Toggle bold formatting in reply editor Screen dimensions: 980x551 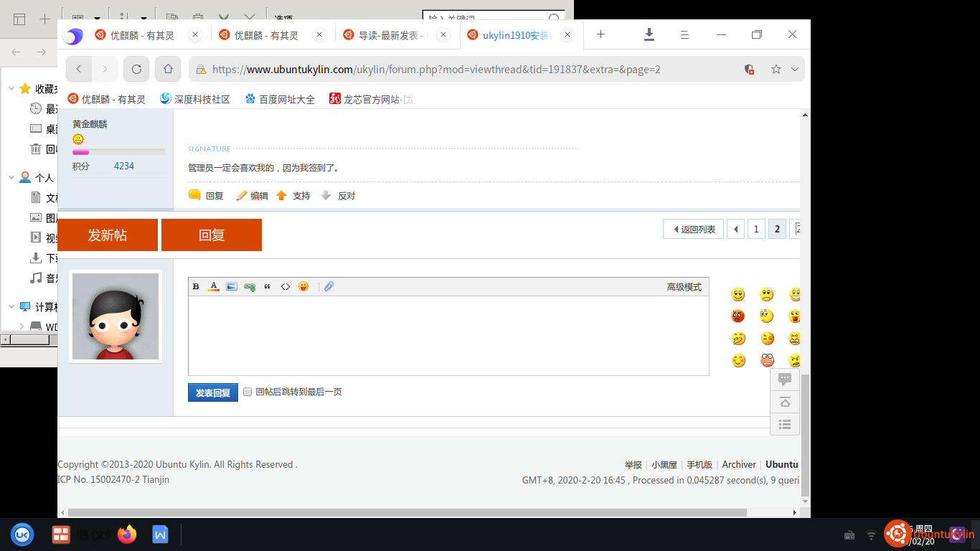[x=196, y=287]
